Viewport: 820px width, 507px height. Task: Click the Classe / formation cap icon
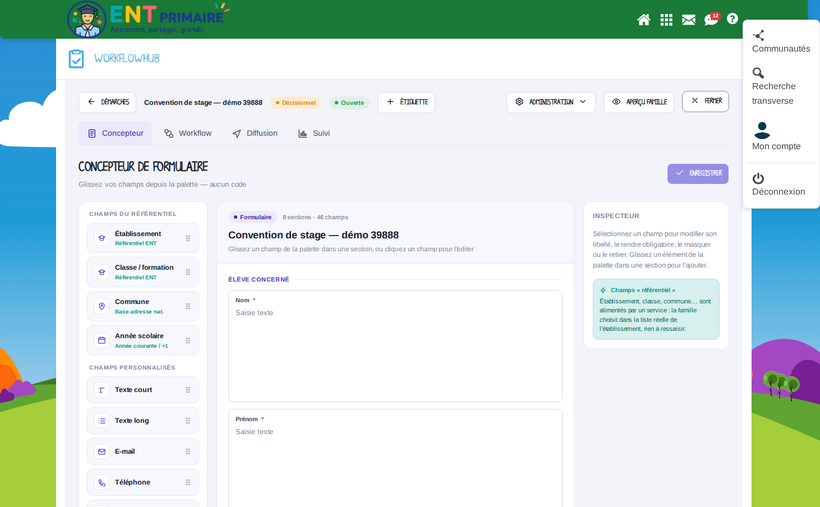coord(102,272)
